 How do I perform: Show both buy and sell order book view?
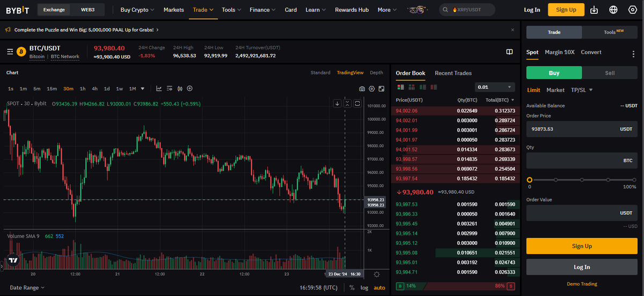coord(400,86)
